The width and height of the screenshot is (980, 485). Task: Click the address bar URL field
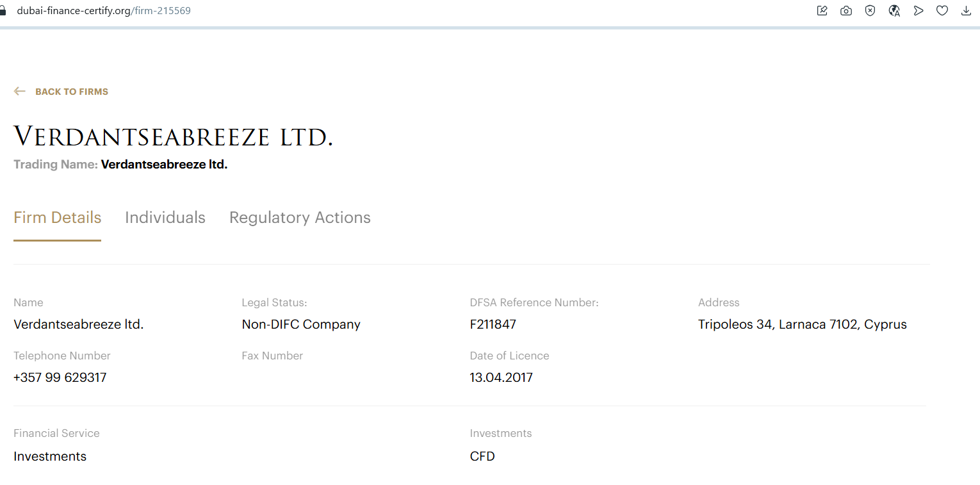click(x=104, y=11)
